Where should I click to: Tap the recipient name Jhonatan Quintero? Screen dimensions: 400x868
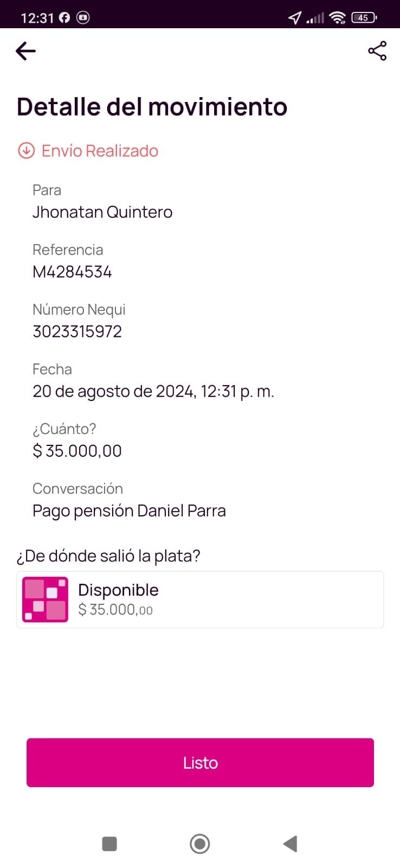[x=102, y=212]
